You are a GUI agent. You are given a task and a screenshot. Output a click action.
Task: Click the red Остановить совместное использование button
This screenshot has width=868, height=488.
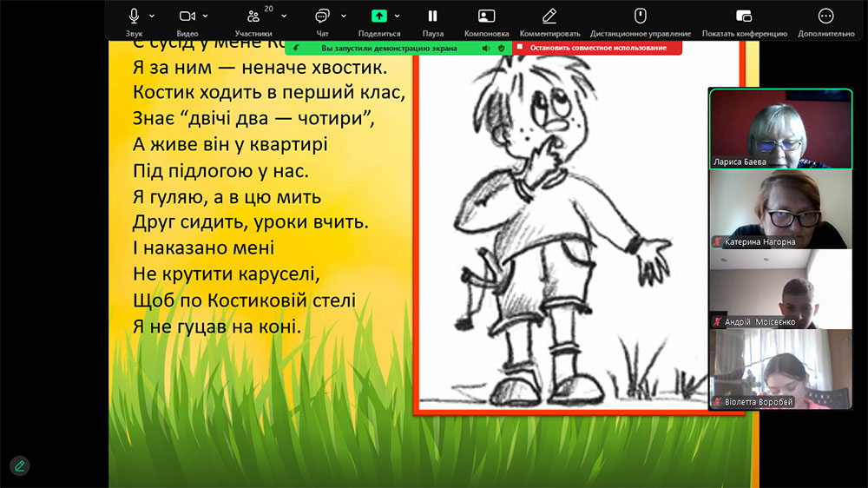pos(597,48)
